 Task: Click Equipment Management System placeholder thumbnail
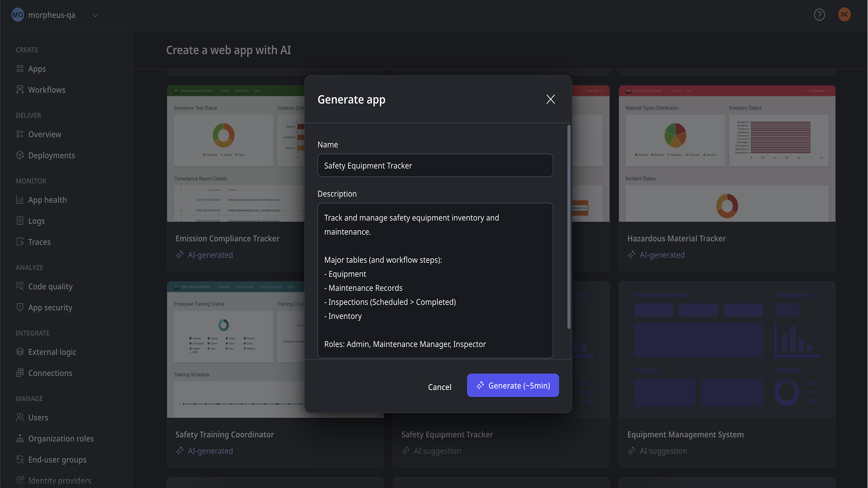coord(727,350)
